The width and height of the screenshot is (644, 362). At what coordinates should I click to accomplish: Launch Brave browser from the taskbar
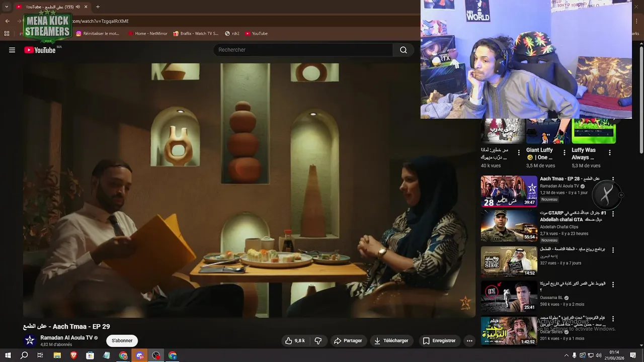tap(73, 355)
